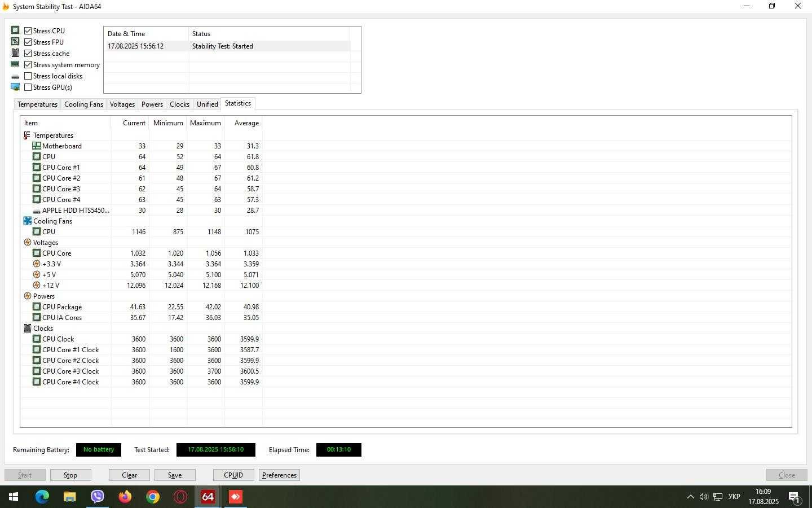Click the Temperatures thermometer icon in the list

tap(27, 135)
